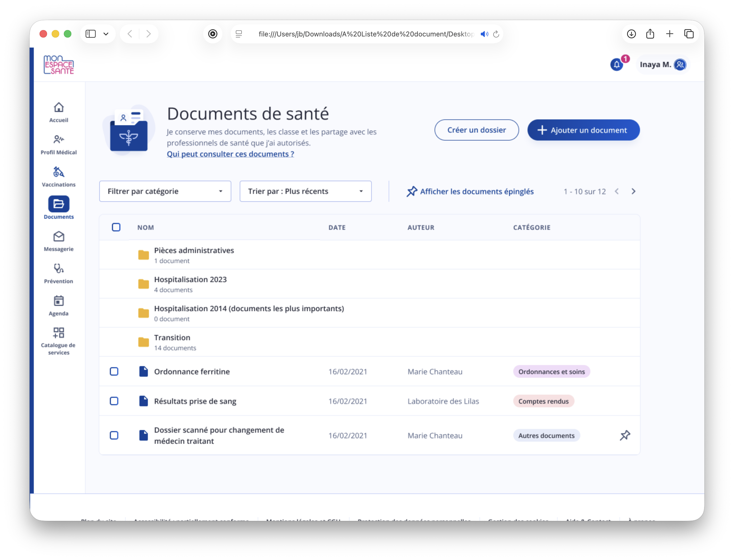Open the notifications bell icon

[617, 64]
